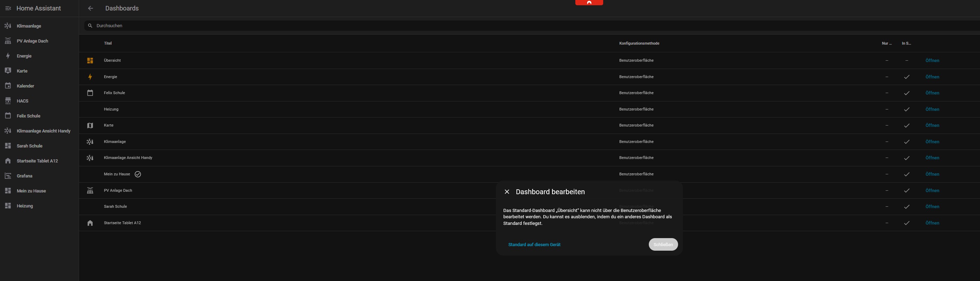980x281 pixels.
Task: Open HACS in the sidebar
Action: pyautogui.click(x=22, y=101)
